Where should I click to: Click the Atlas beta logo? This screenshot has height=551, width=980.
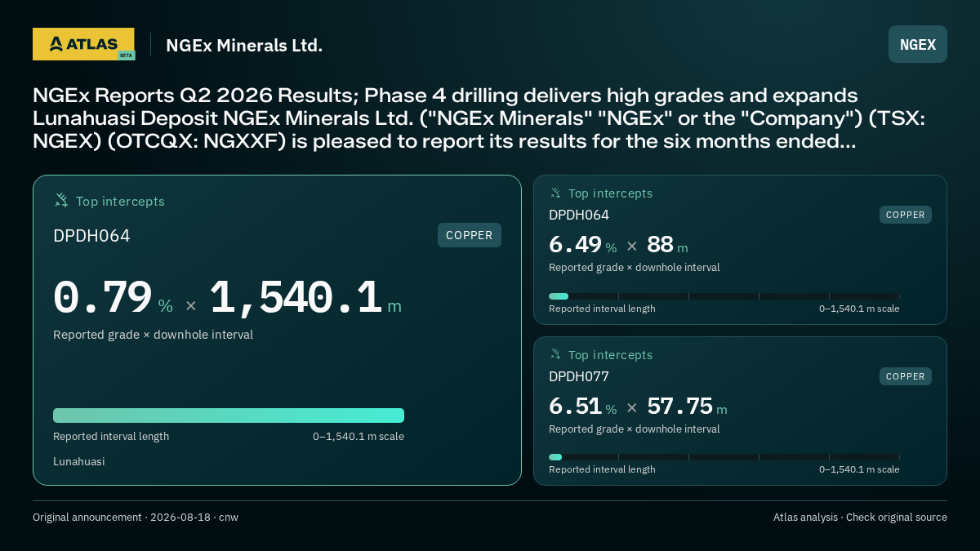click(84, 44)
